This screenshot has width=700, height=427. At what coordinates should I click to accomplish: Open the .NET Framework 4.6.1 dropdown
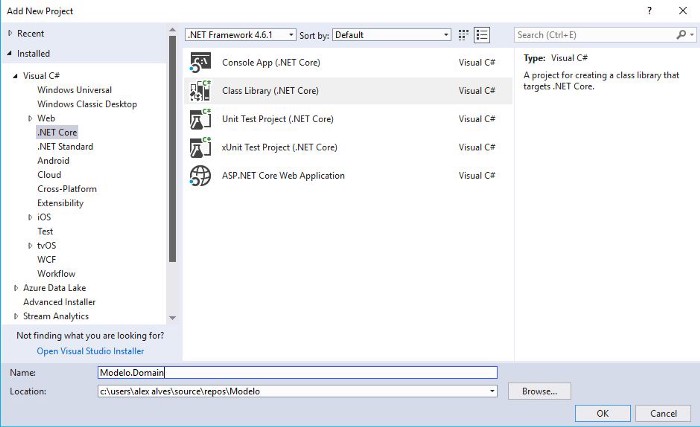[x=241, y=35]
